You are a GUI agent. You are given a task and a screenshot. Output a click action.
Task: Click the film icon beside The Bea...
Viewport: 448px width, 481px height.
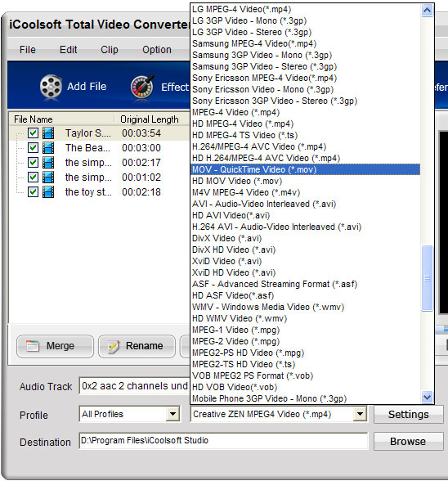click(x=48, y=148)
